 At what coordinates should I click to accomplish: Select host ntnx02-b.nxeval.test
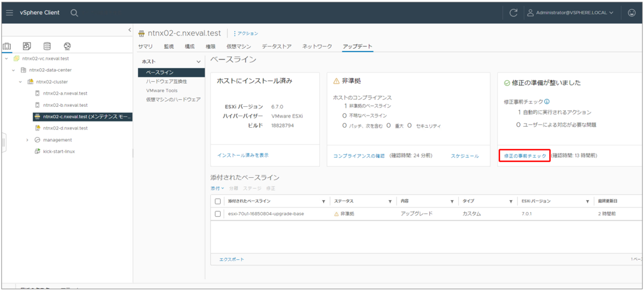[x=65, y=105]
